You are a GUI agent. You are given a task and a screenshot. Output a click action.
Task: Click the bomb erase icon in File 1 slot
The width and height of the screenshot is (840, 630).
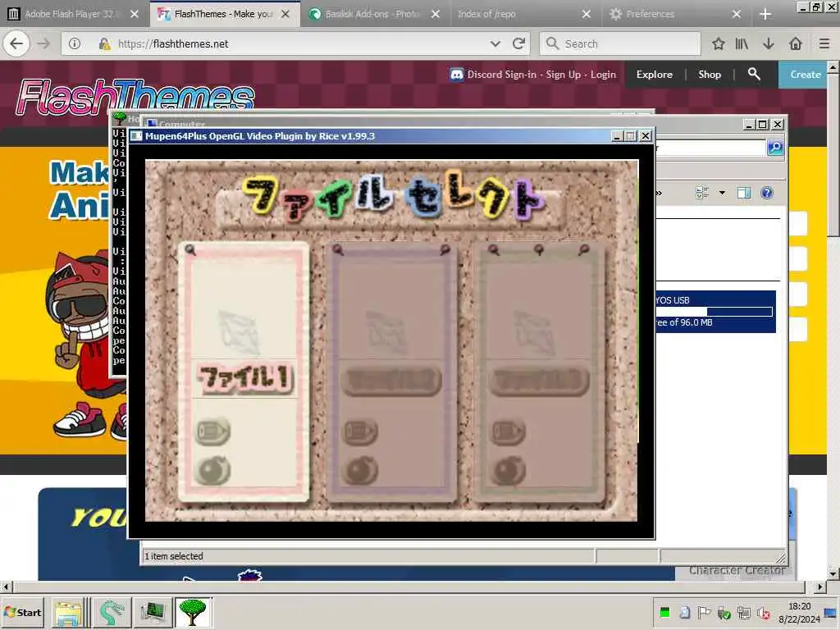click(x=212, y=471)
